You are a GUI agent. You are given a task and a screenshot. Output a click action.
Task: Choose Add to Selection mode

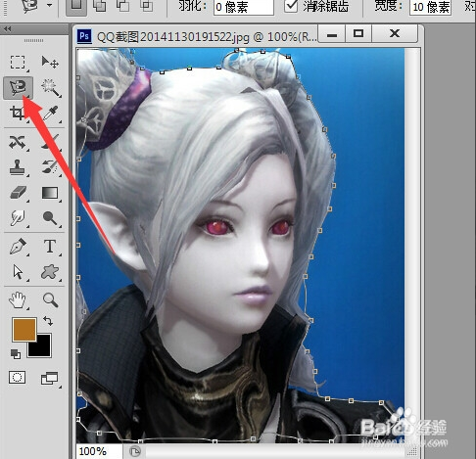[x=100, y=6]
